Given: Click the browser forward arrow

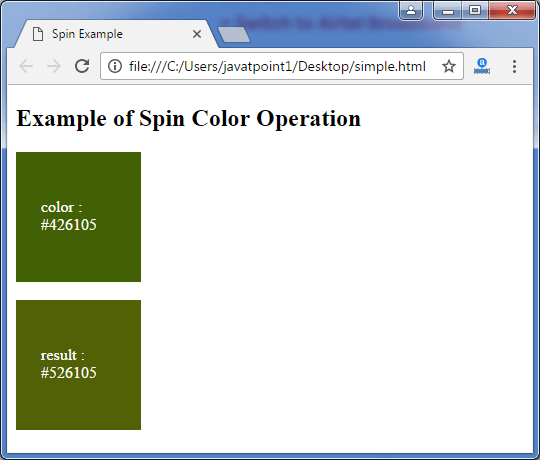Looking at the screenshot, I should tap(54, 66).
